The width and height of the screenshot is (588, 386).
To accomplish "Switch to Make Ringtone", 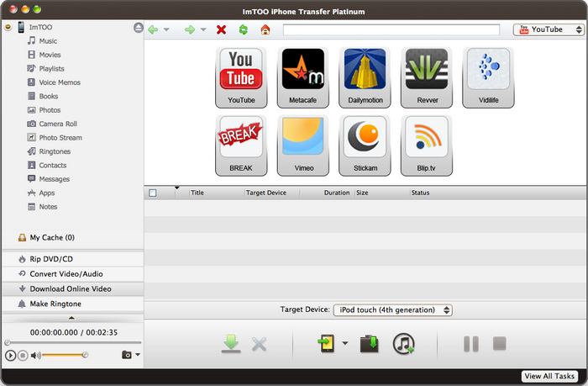I will [x=73, y=304].
